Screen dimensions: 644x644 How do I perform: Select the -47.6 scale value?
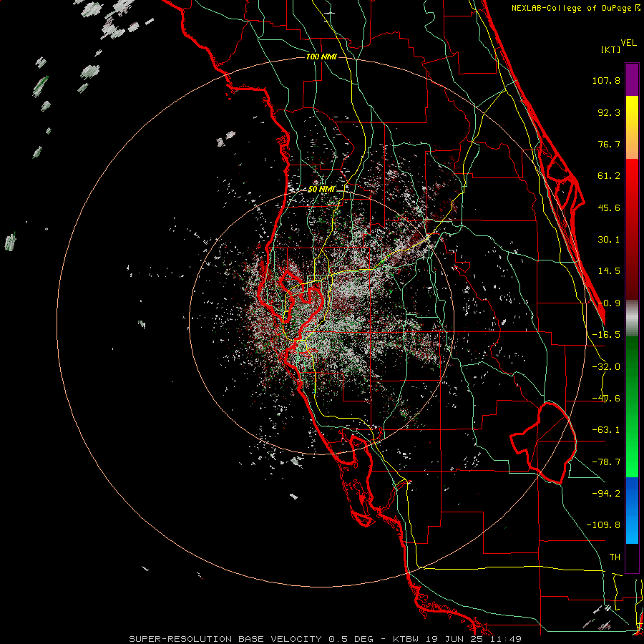606,399
